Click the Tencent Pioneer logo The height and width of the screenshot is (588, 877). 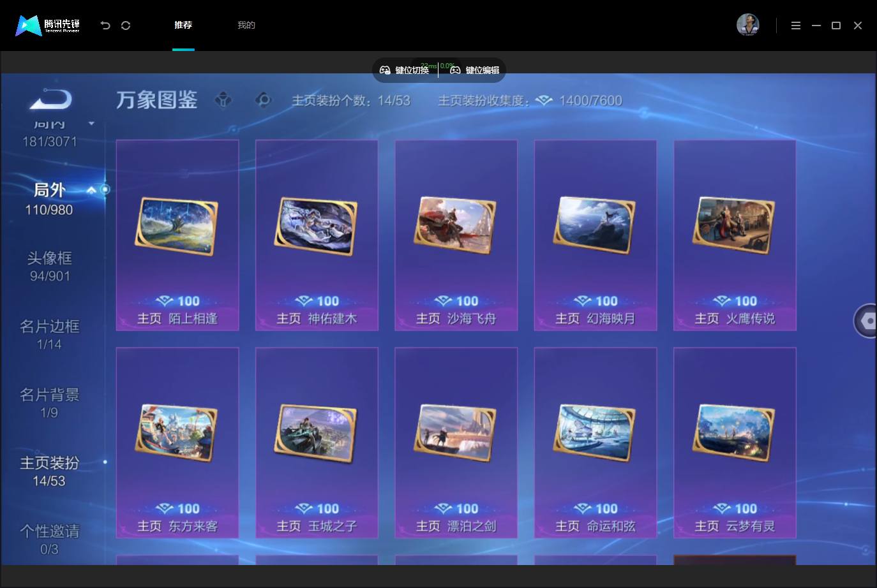point(48,26)
